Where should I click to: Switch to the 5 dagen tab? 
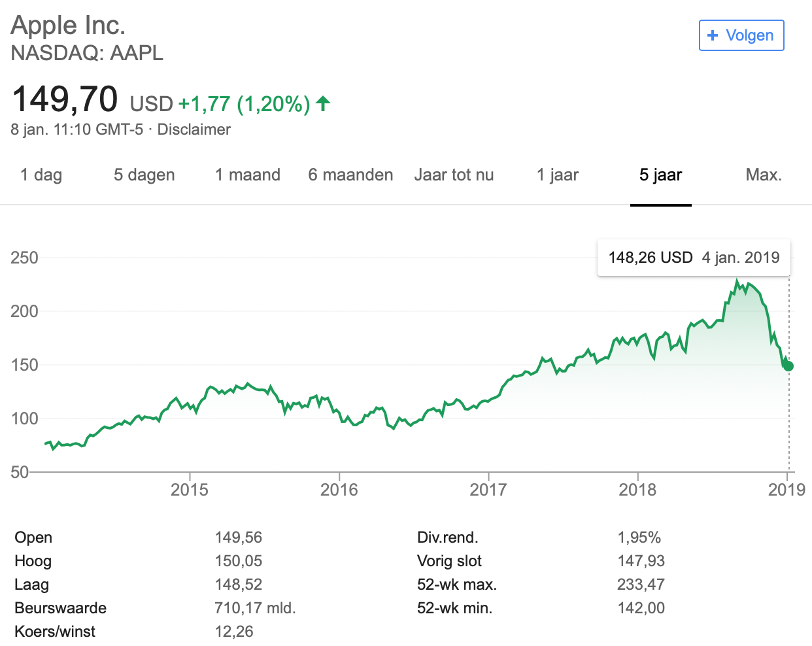click(144, 175)
